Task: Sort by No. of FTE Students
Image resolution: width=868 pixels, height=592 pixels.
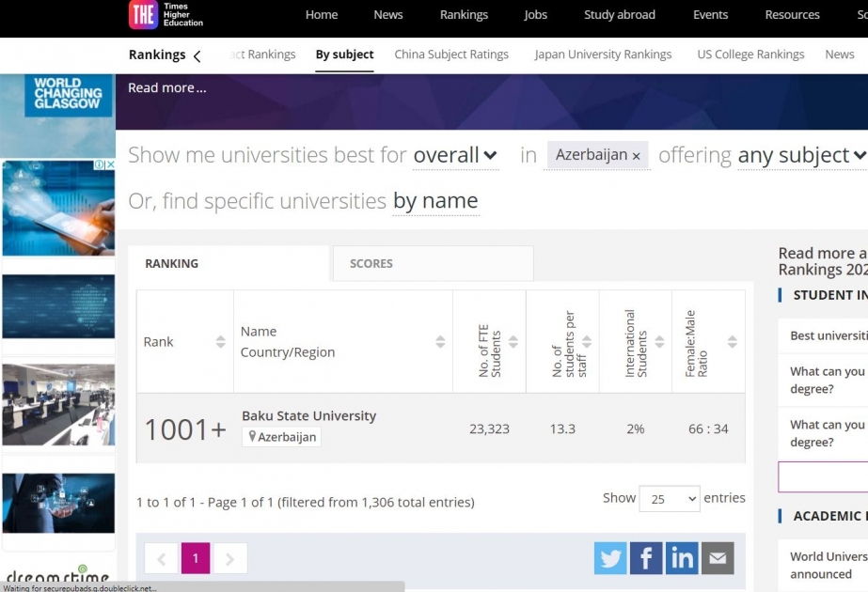Action: (513, 341)
